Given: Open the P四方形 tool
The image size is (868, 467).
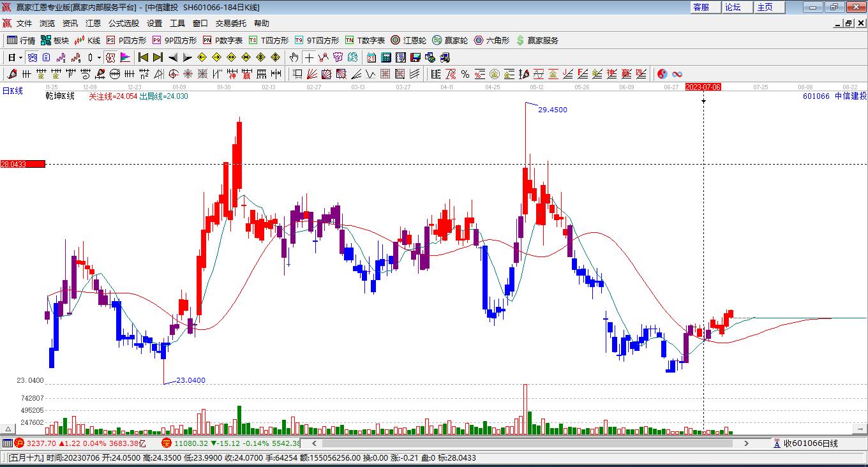Looking at the screenshot, I should (126, 40).
